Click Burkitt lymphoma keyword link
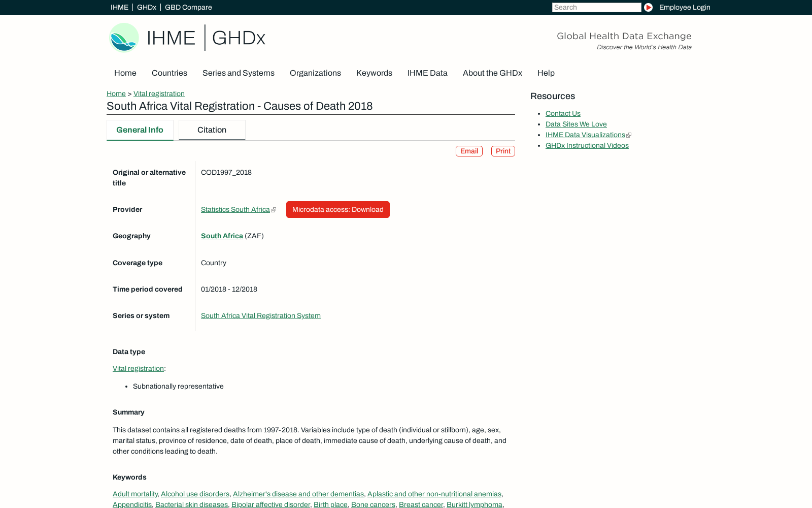Image resolution: width=812 pixels, height=508 pixels. 475,504
